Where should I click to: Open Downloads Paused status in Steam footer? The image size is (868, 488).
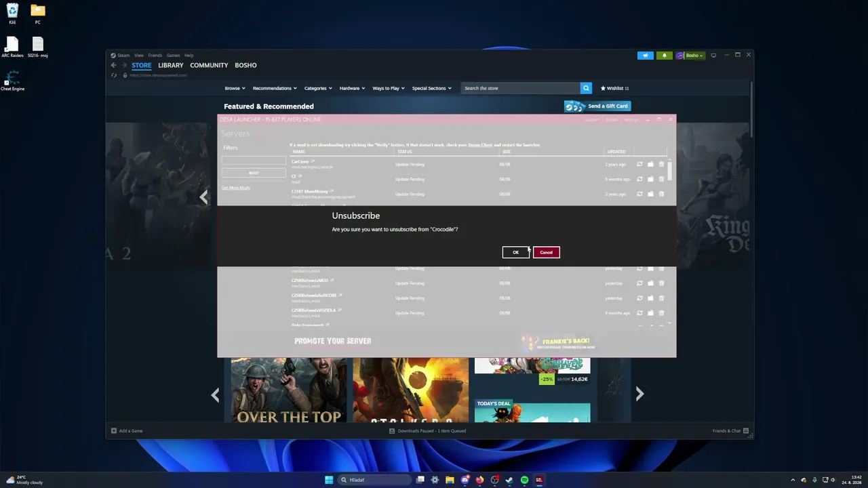(x=427, y=431)
